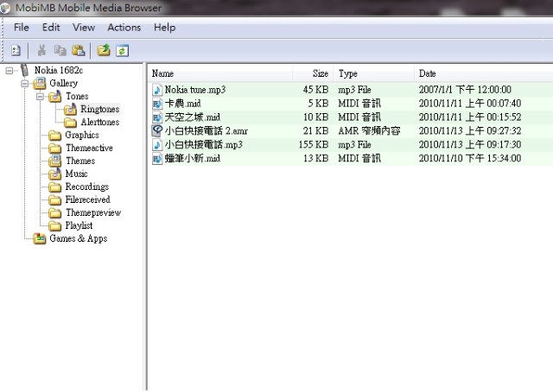Click the properties toolbar icon
Image resolution: width=553 pixels, height=392 pixels.
[x=16, y=51]
